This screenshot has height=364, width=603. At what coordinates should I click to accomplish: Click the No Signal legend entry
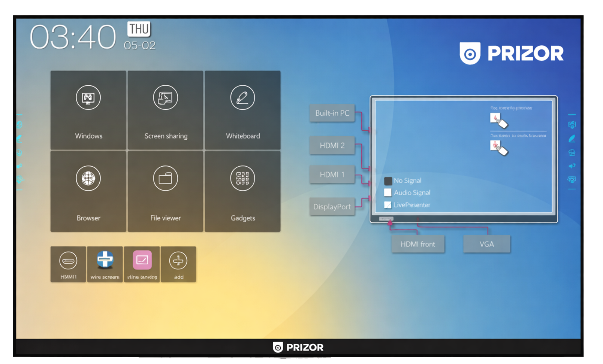pyautogui.click(x=403, y=181)
